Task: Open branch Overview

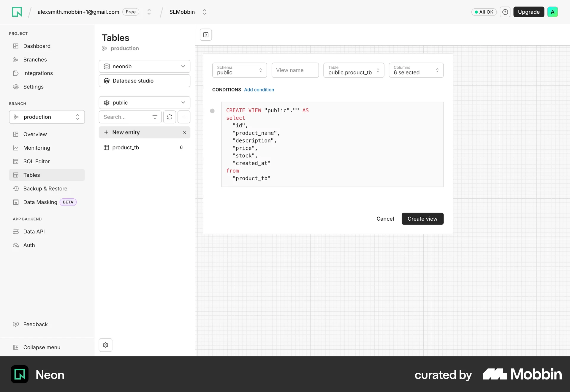Action: coord(47,134)
